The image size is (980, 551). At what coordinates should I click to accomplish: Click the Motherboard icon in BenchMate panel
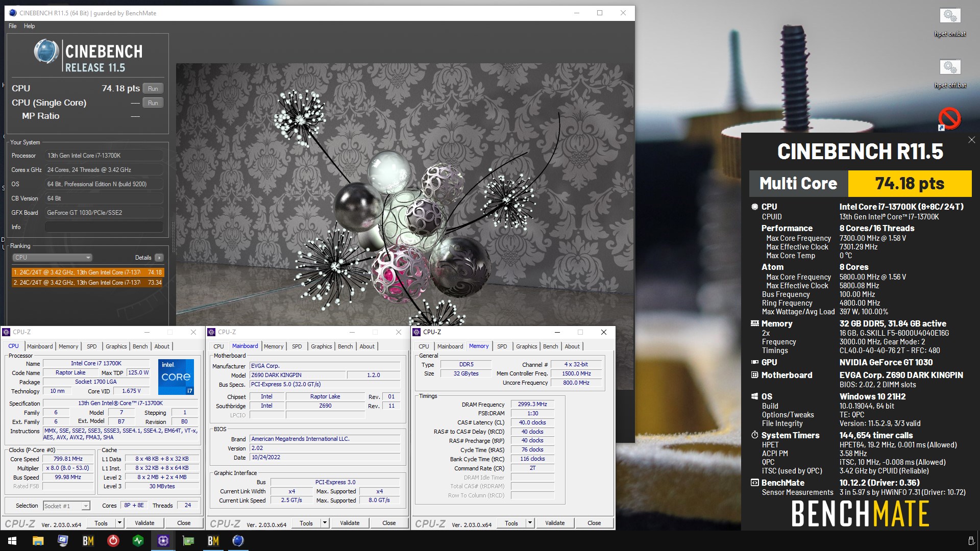point(754,375)
